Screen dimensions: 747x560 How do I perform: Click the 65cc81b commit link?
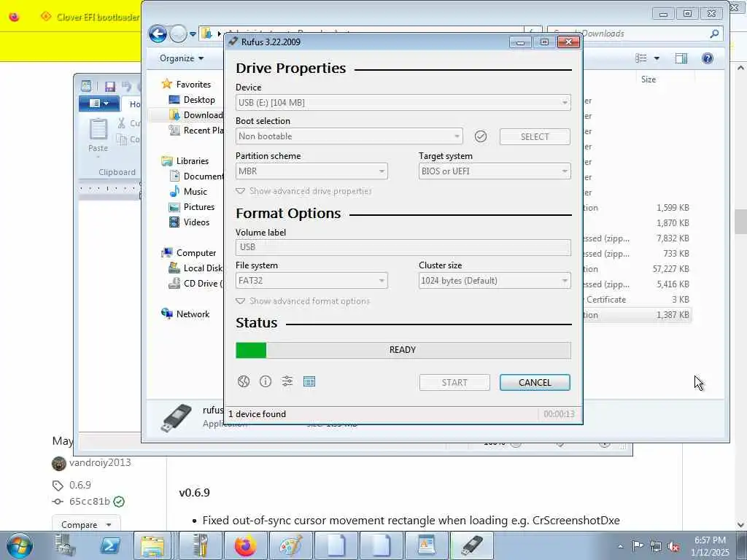[x=90, y=502]
